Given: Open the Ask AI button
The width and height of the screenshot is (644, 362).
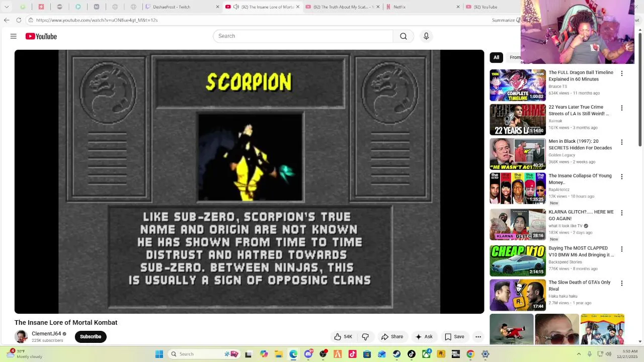Looking at the screenshot, I should (424, 337).
